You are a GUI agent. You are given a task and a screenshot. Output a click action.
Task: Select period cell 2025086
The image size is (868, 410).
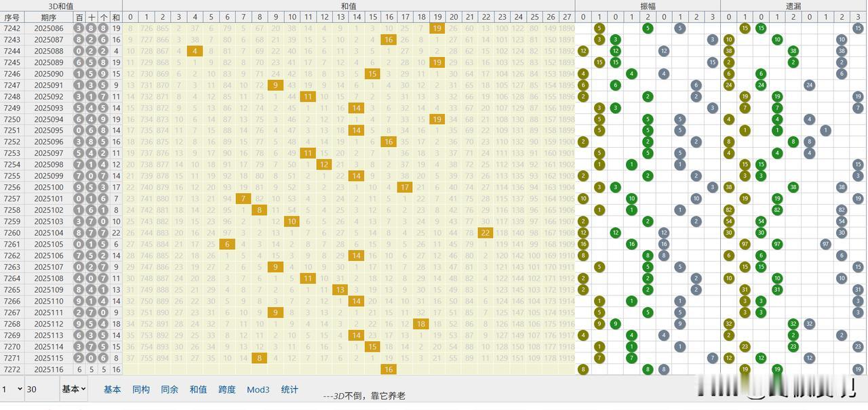click(x=49, y=28)
